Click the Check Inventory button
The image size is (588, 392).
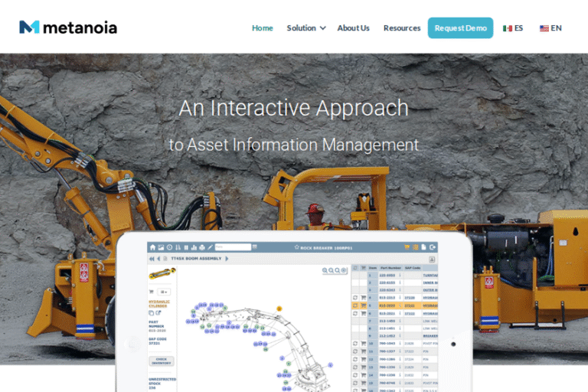click(x=161, y=361)
